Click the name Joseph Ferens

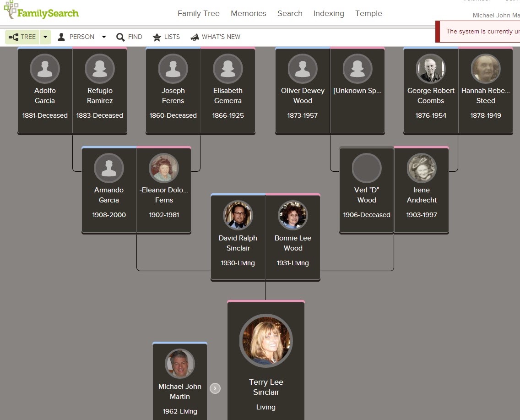173,96
